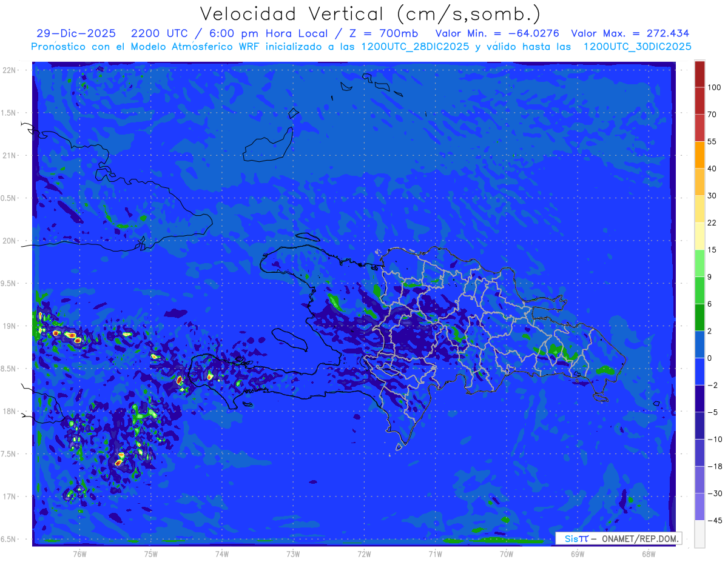The width and height of the screenshot is (728, 562).
Task: Click the colorbar value '70'
Action: (712, 115)
